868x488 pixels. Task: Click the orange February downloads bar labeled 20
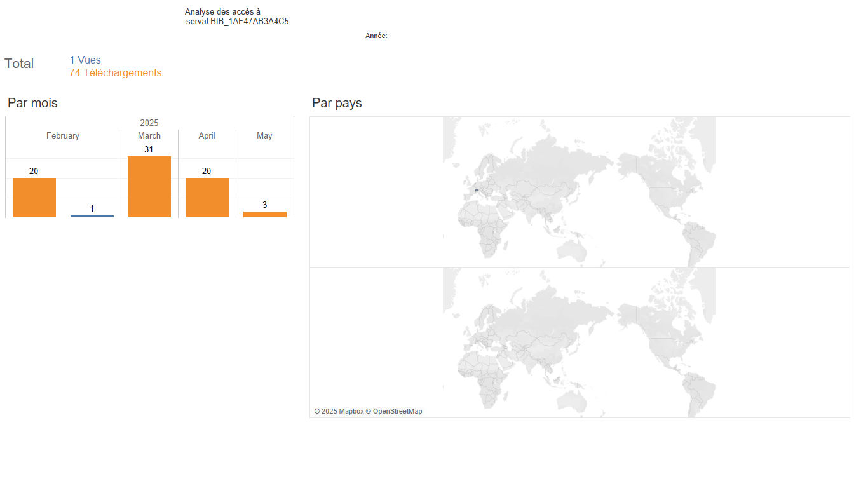34,198
